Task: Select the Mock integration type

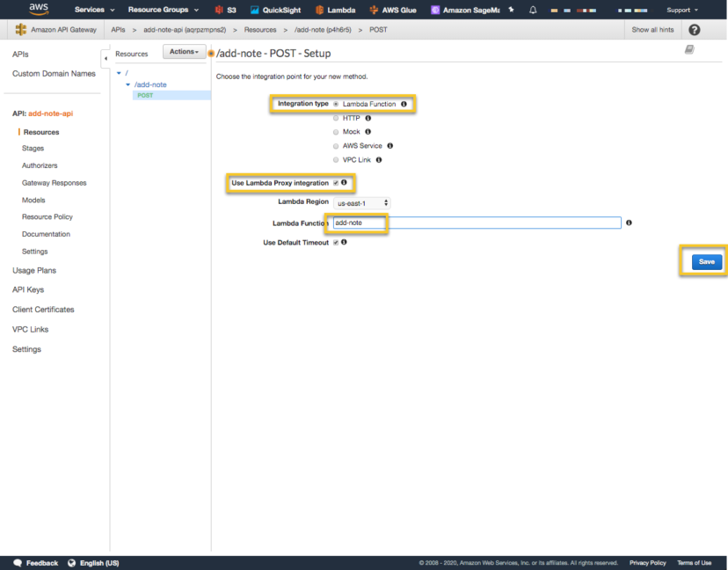Action: point(334,131)
